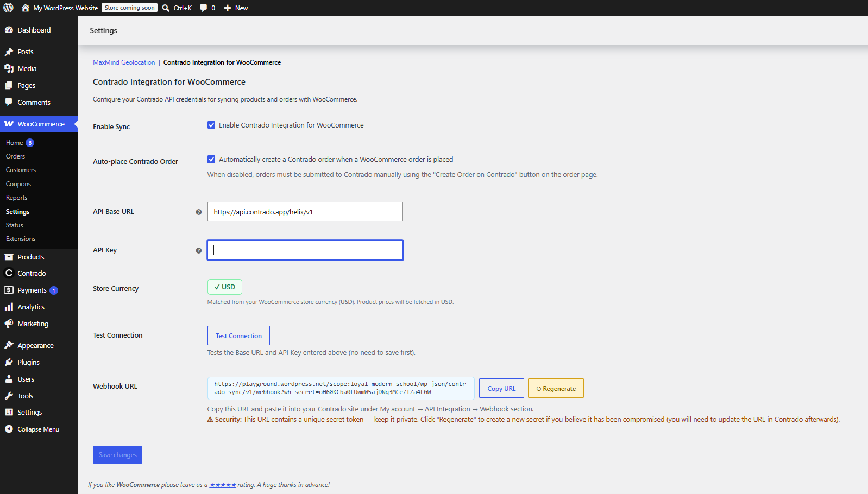Image resolution: width=868 pixels, height=494 pixels.
Task: Click the Contrado Integration for WooCommerce section link
Action: (x=222, y=62)
